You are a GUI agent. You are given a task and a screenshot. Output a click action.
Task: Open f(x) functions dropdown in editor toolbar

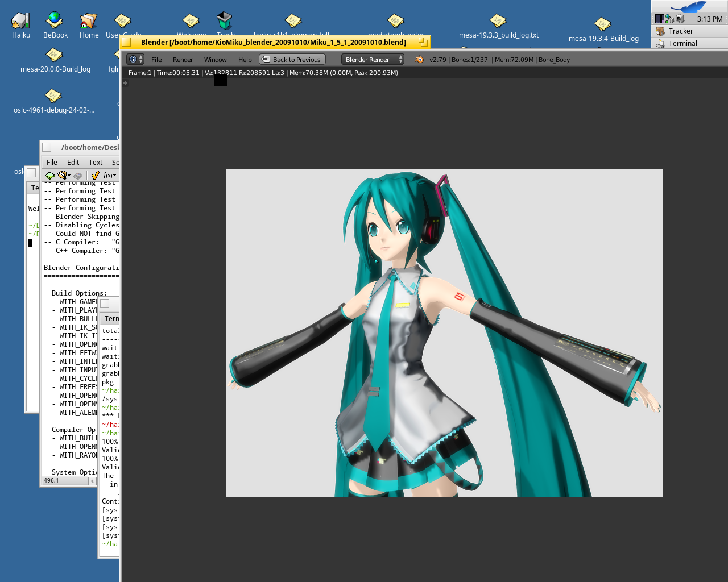click(x=109, y=175)
